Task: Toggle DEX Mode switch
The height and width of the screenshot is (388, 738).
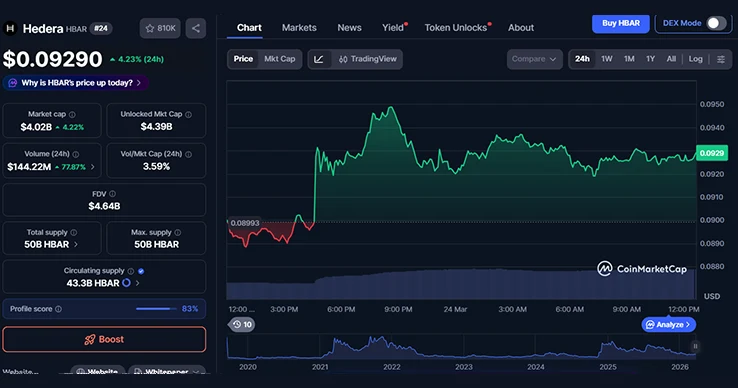Action: pyautogui.click(x=716, y=23)
